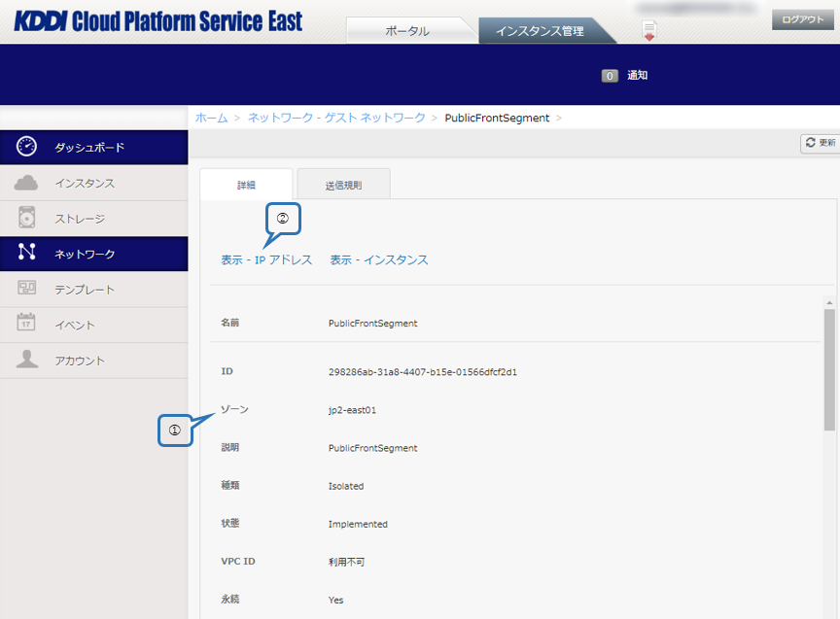The image size is (840, 619).
Task: Select ストレージ in the sidebar
Action: click(93, 219)
